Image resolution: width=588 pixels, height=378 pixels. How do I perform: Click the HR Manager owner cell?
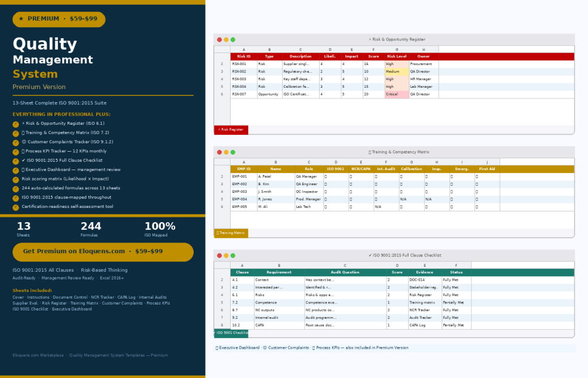pyautogui.click(x=424, y=79)
